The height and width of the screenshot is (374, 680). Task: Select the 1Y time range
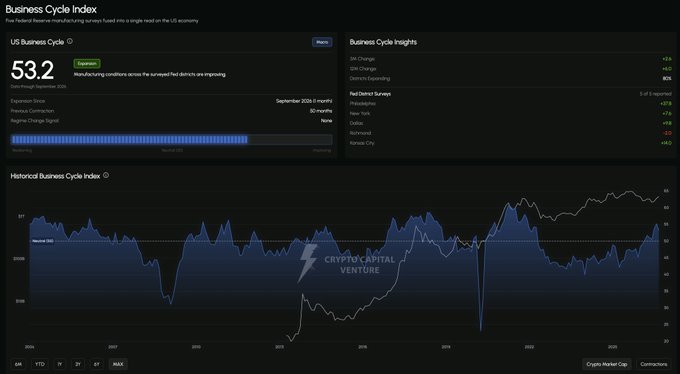[60, 364]
